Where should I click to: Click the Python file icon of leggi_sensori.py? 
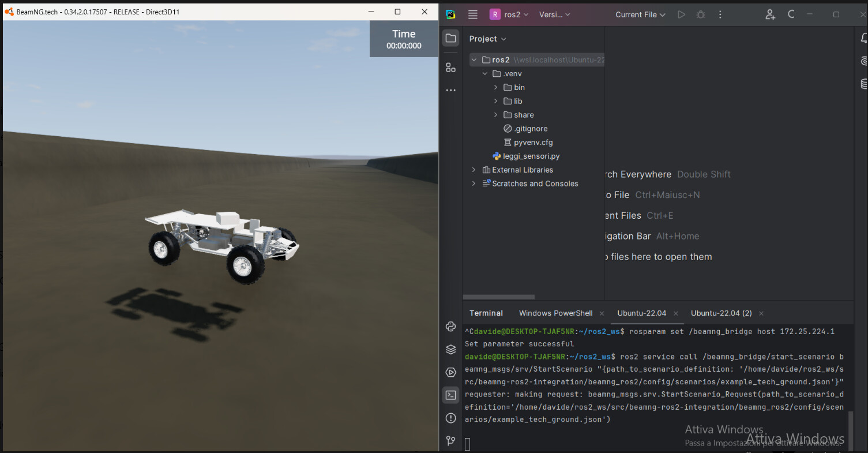[497, 156]
